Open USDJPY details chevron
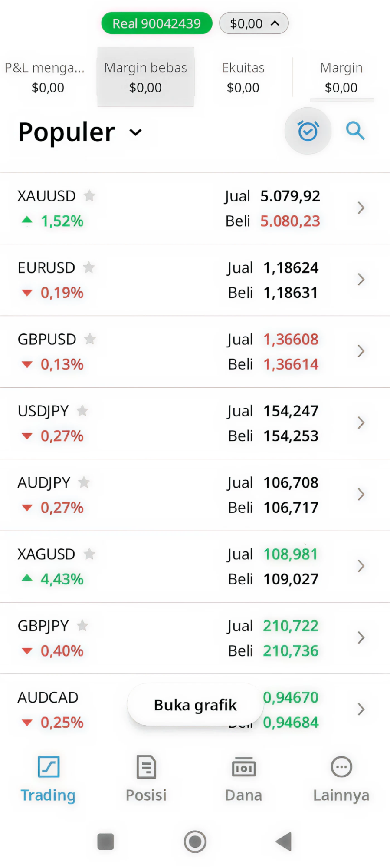Image resolution: width=390 pixels, height=868 pixels. tap(361, 423)
